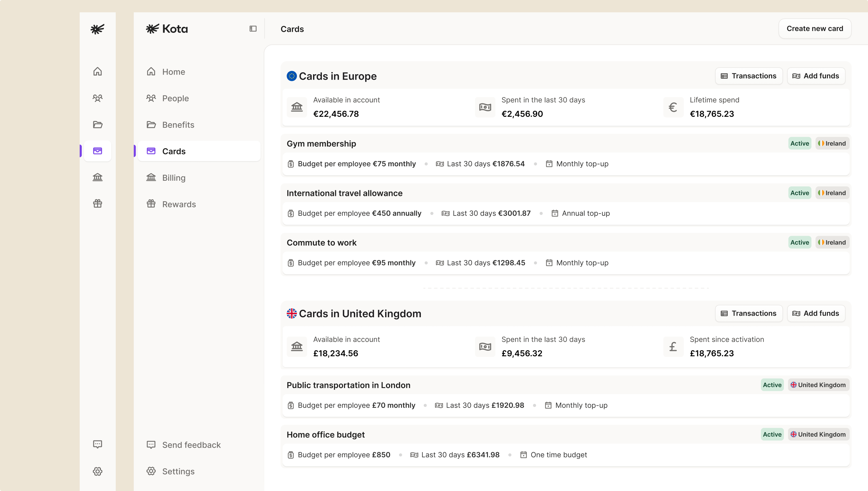
Task: Click the Billing bank icon in the rail
Action: click(97, 177)
